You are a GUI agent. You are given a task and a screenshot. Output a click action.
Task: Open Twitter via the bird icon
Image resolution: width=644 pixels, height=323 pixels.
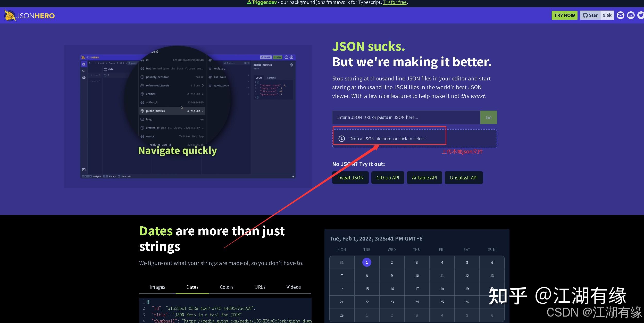coord(641,15)
